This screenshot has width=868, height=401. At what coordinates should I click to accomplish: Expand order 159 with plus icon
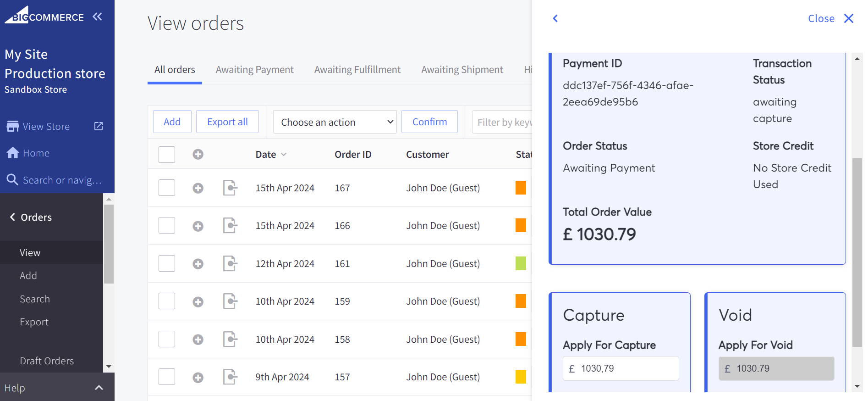(x=198, y=301)
